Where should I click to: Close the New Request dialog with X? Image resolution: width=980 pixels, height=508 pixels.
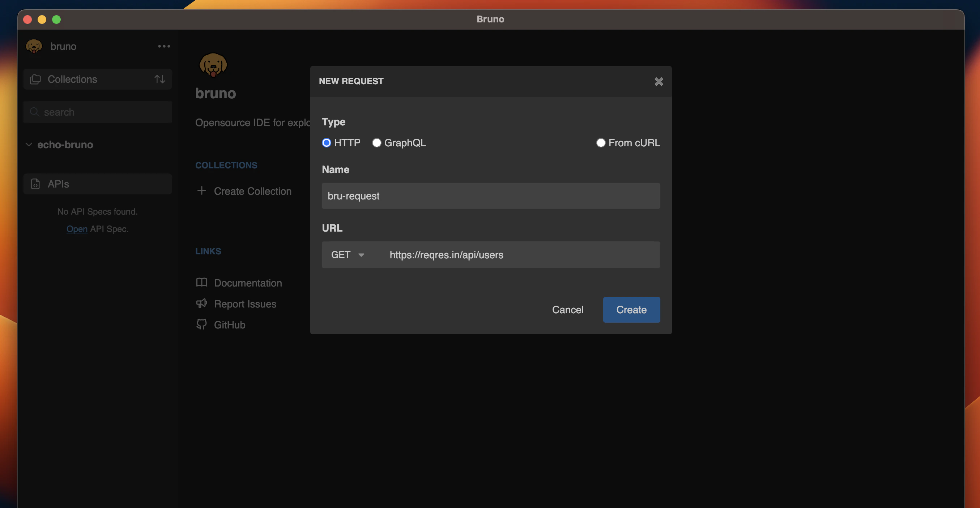coord(659,81)
